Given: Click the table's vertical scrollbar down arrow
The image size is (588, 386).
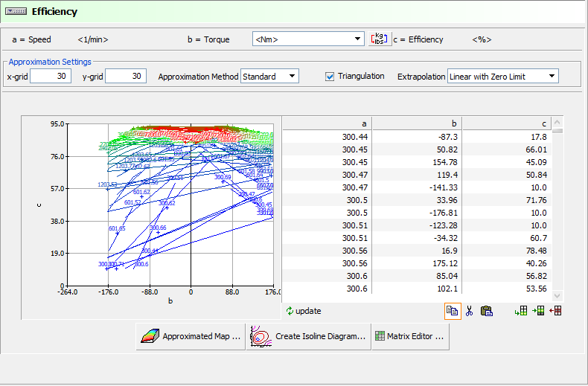Looking at the screenshot, I should pyautogui.click(x=557, y=295).
